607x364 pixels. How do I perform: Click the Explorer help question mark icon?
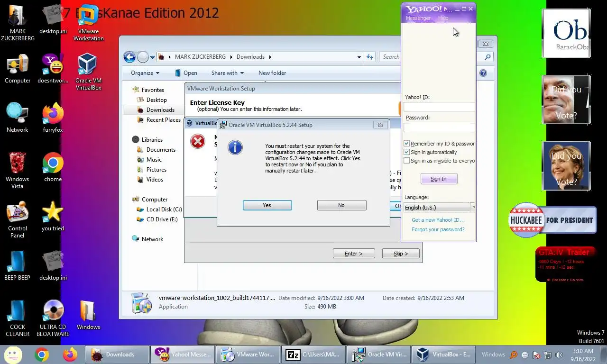[483, 73]
